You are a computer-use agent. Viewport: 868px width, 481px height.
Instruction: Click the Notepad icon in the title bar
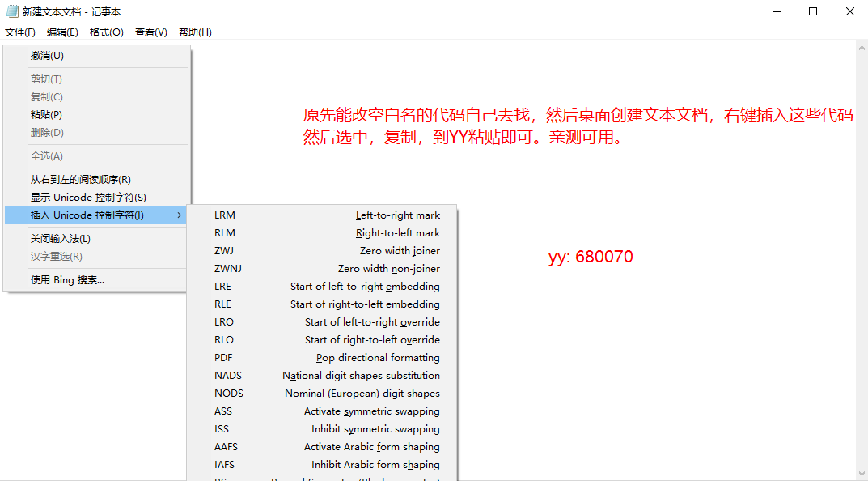click(x=11, y=11)
